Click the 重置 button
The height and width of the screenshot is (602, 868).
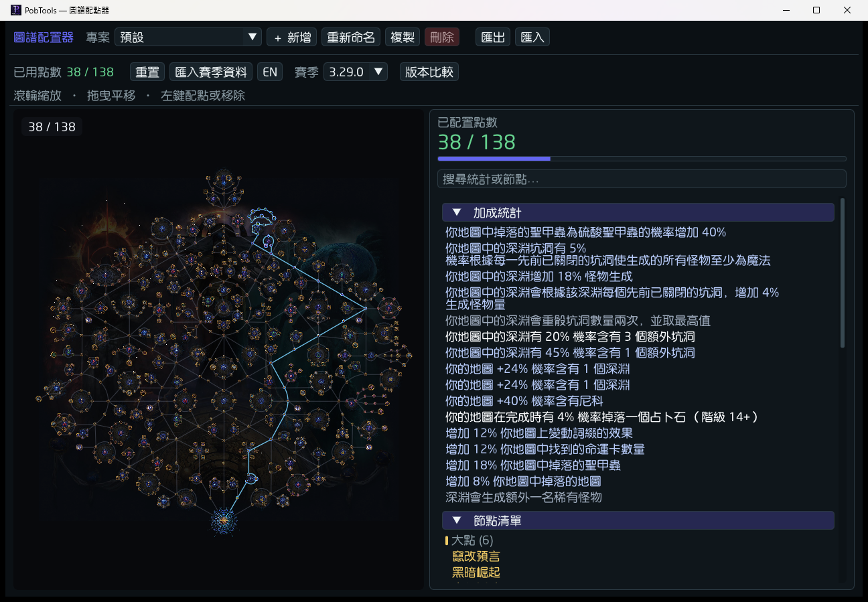pos(147,72)
